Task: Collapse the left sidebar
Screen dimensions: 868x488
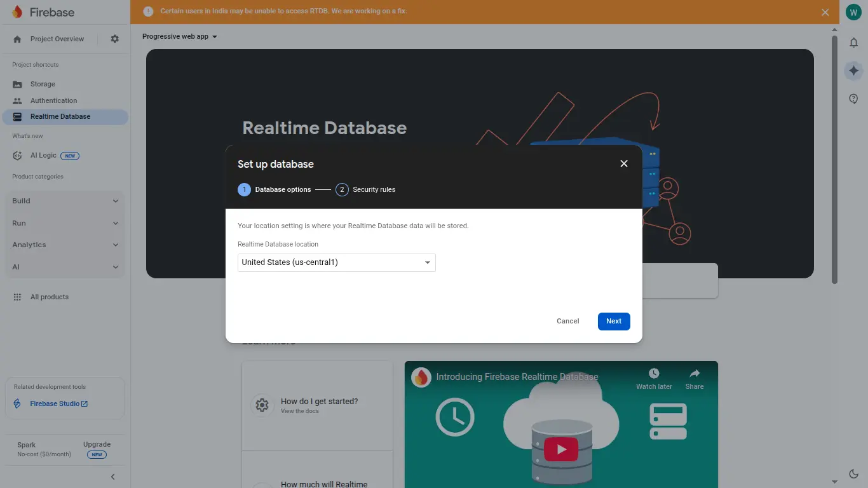Action: pyautogui.click(x=112, y=477)
